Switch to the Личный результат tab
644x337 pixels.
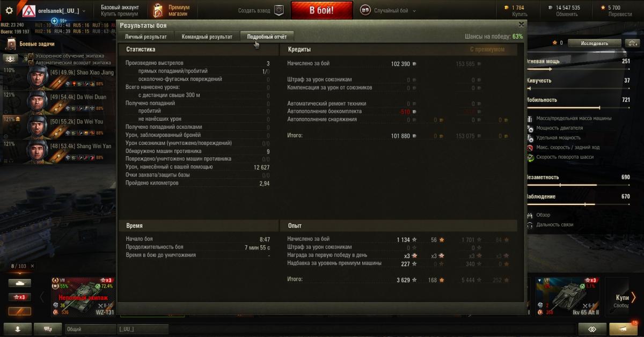pyautogui.click(x=146, y=36)
